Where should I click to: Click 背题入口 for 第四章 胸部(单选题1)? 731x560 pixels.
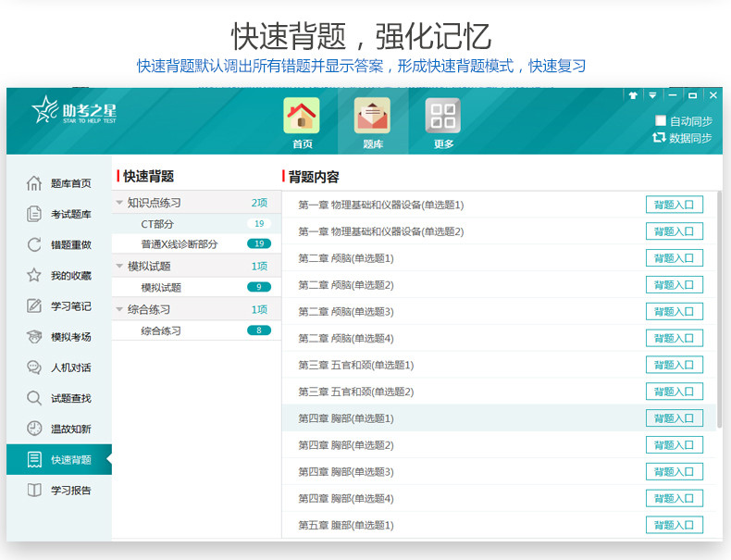675,418
